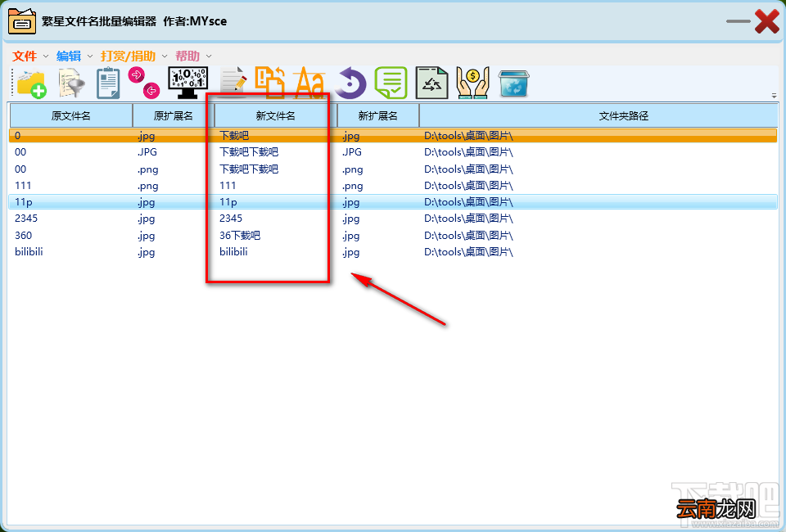The height and width of the screenshot is (532, 786).
Task: Click the folder path cell in the bilibili row
Action: [x=468, y=251]
